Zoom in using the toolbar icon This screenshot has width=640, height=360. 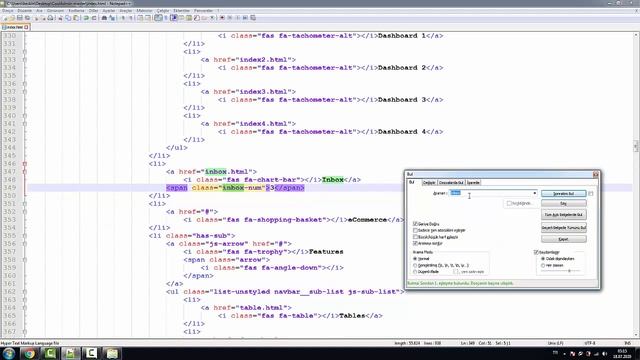pos(123,18)
